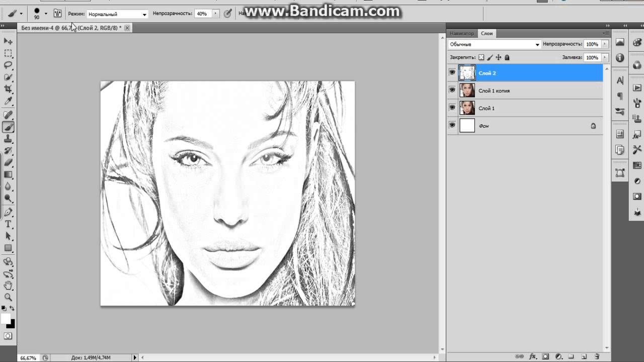Hide the Слой 2 layer
This screenshot has height=362, width=644.
[452, 73]
